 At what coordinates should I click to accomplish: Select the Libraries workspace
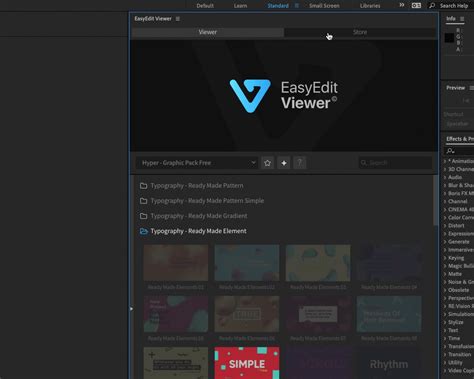click(x=370, y=6)
